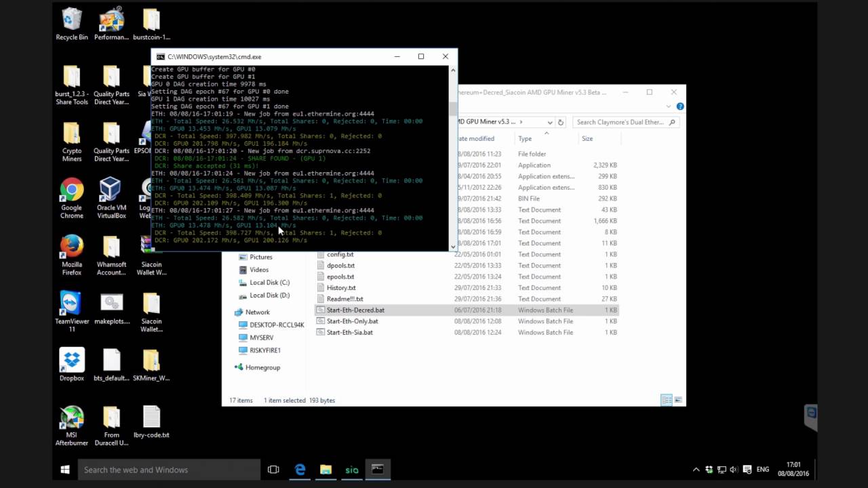Open File Explorer from taskbar

(x=325, y=470)
